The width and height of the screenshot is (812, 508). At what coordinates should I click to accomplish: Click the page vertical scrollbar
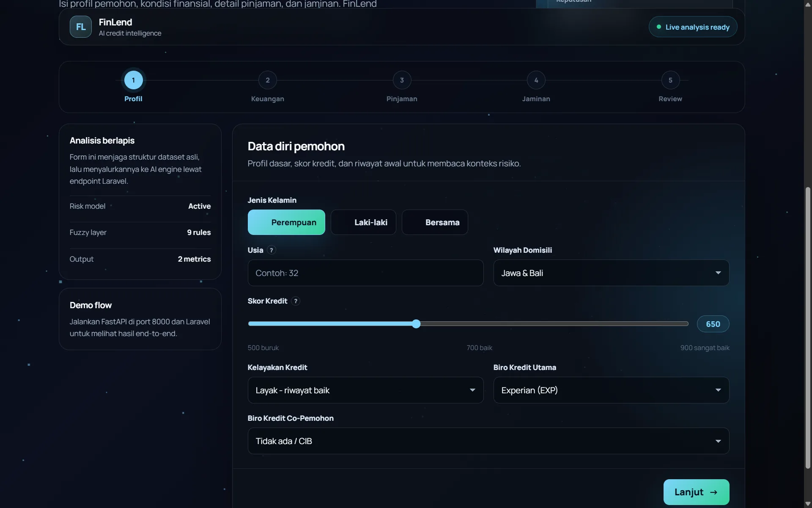click(x=808, y=328)
